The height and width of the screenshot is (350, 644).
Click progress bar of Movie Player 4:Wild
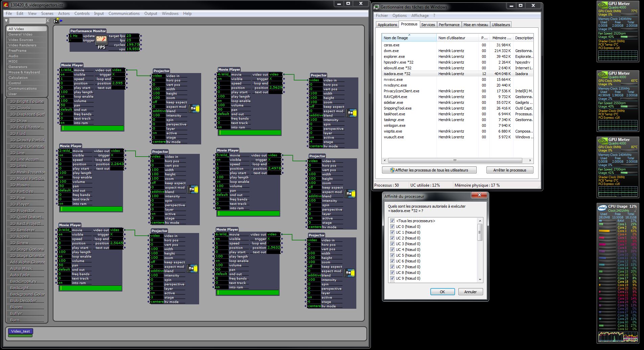(x=250, y=133)
